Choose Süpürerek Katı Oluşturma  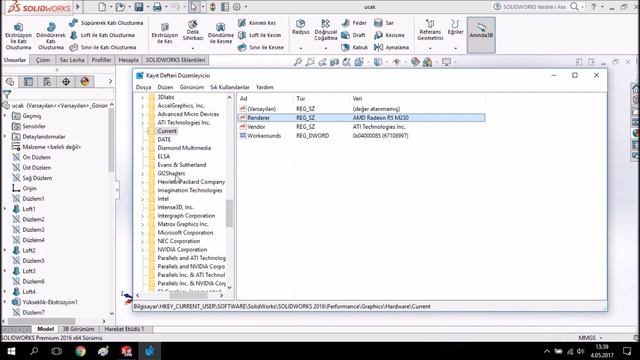point(106,23)
